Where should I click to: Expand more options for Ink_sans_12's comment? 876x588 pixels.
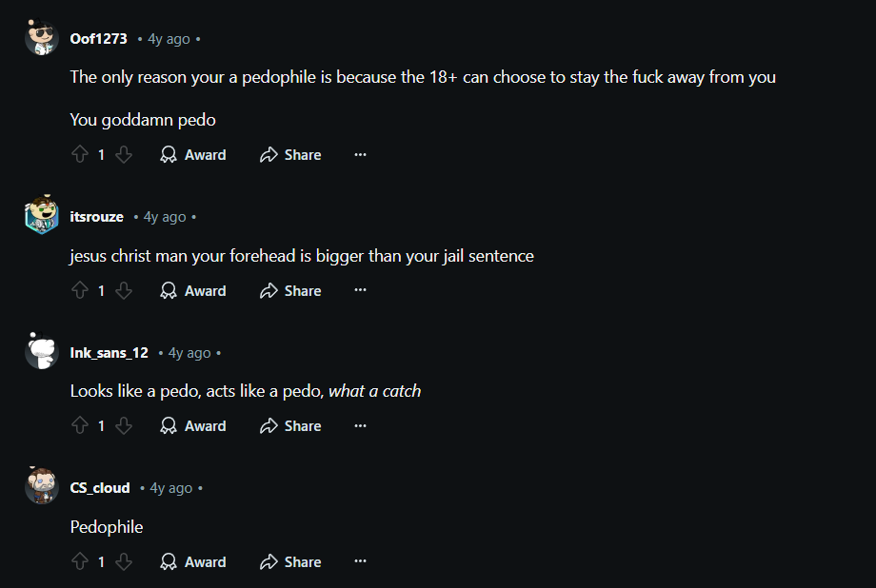pyautogui.click(x=360, y=425)
